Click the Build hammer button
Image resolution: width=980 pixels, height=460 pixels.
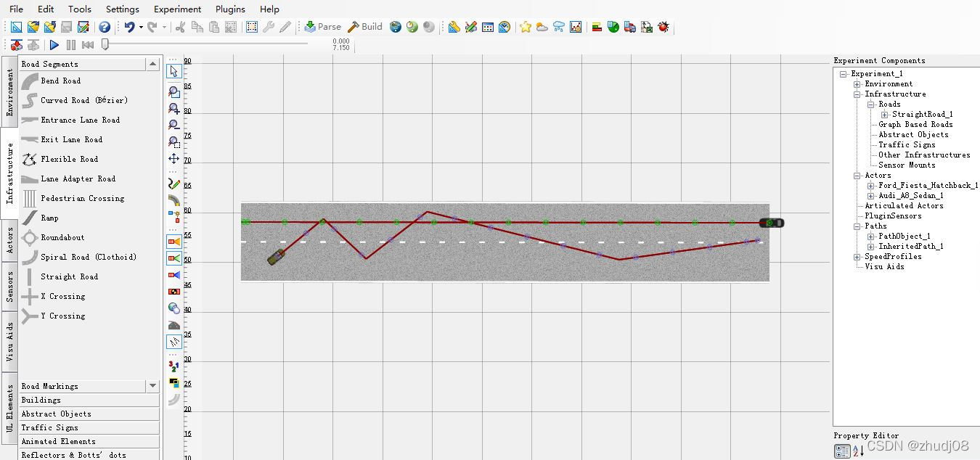click(365, 27)
